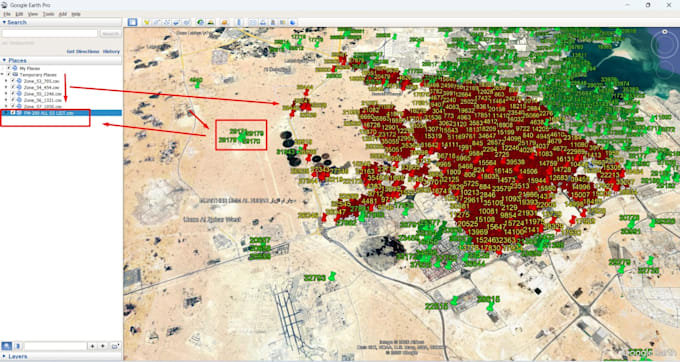Open the Tools menu
Image resolution: width=680 pixels, height=362 pixels.
49,14
